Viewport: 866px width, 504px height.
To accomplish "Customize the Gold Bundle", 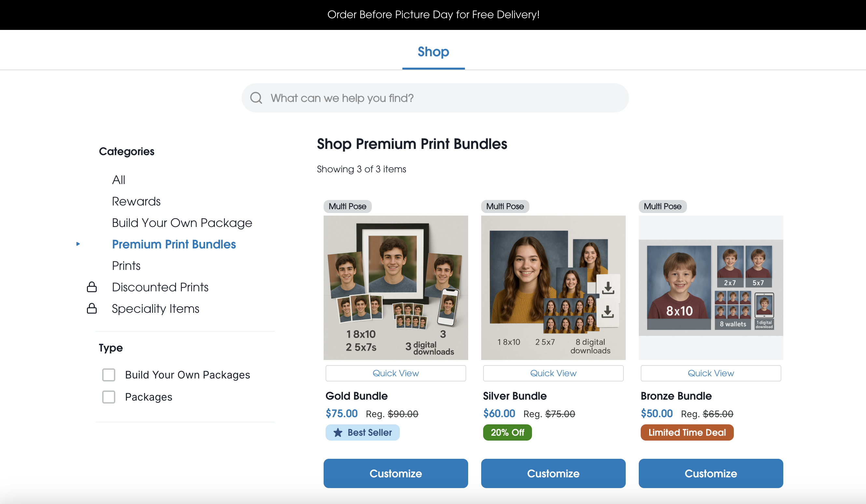I will (x=396, y=473).
